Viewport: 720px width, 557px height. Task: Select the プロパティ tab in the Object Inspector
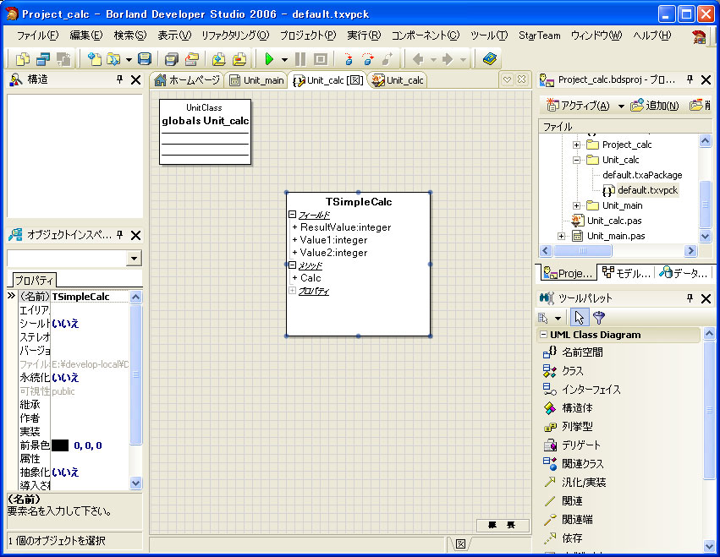coord(33,279)
